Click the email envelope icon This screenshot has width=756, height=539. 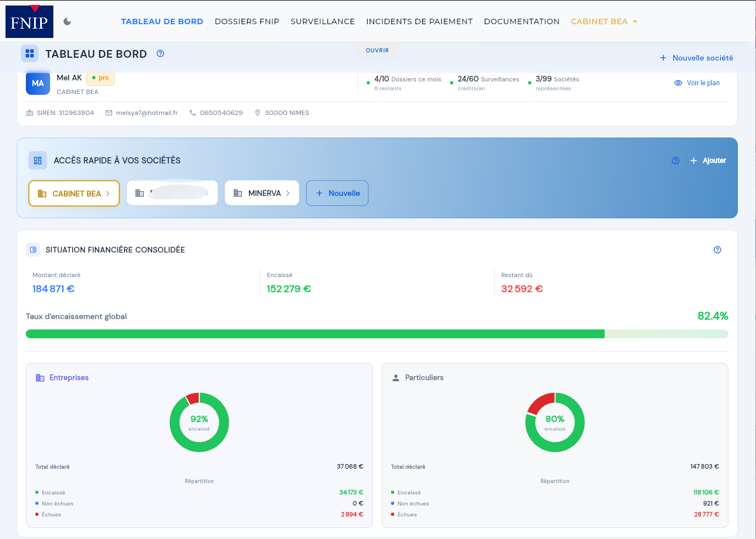click(x=109, y=113)
